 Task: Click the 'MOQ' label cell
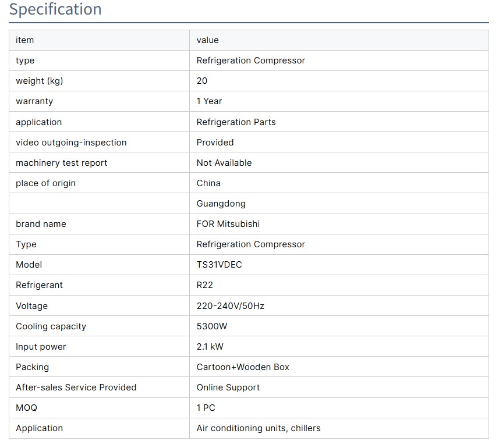point(26,408)
